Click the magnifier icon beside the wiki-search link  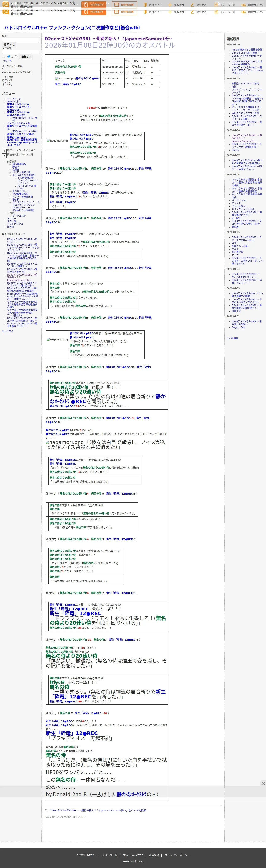(46, 810)
